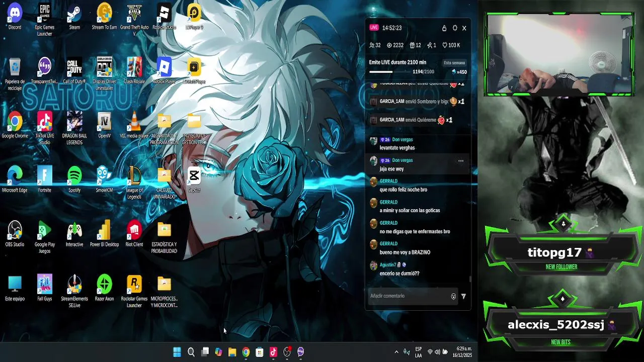Toggle the lock on the LIVE overlay
Viewport: 644px width, 362px height.
click(444, 28)
